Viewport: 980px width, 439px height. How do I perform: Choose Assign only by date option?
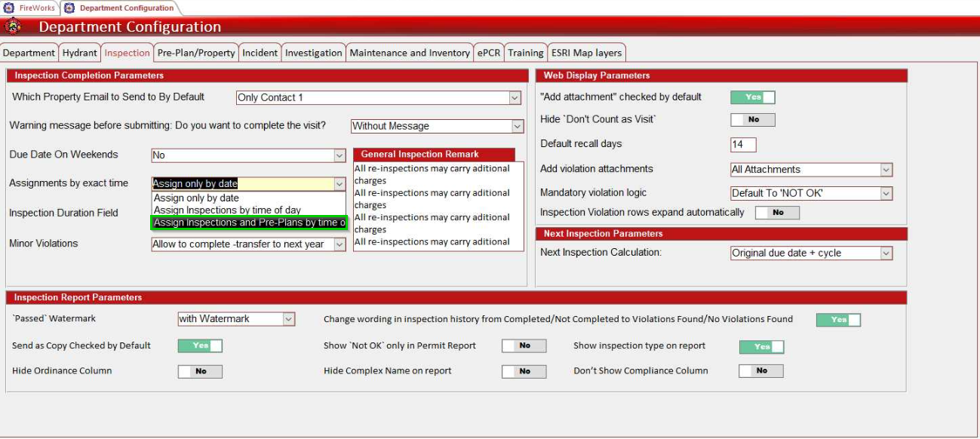tap(196, 198)
